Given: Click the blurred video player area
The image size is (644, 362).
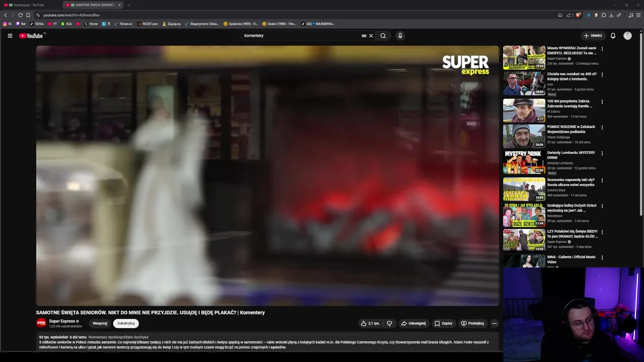Looking at the screenshot, I should tap(268, 175).
